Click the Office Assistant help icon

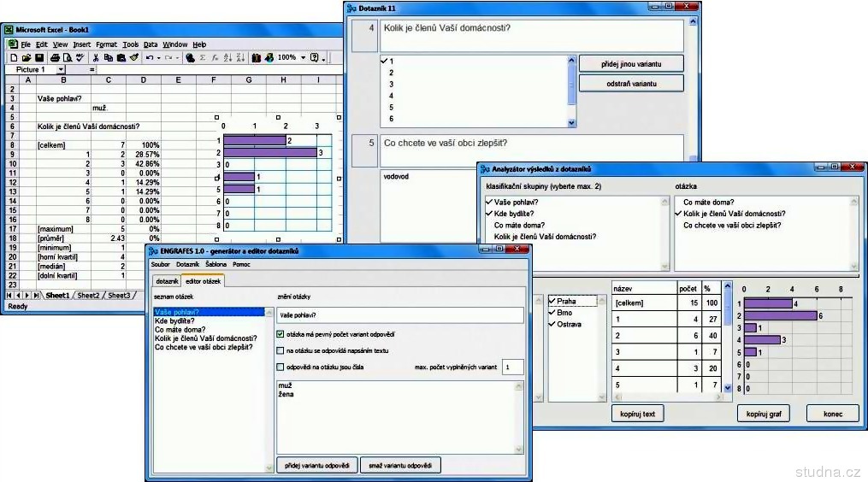tap(315, 57)
